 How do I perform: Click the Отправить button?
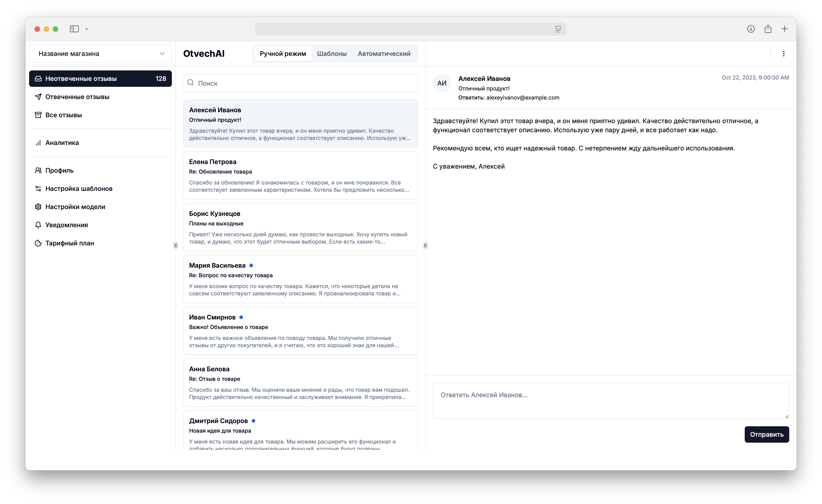click(767, 434)
